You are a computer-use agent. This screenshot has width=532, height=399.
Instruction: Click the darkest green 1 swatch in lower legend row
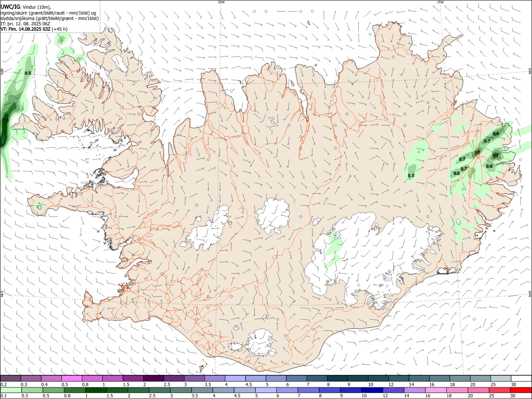click(96, 390)
